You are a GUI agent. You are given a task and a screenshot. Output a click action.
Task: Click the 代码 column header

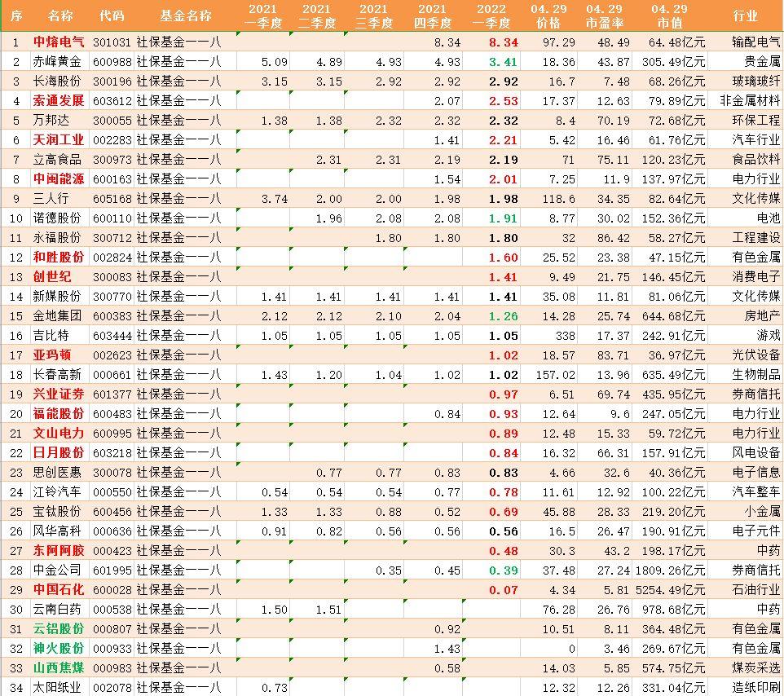pos(111,16)
